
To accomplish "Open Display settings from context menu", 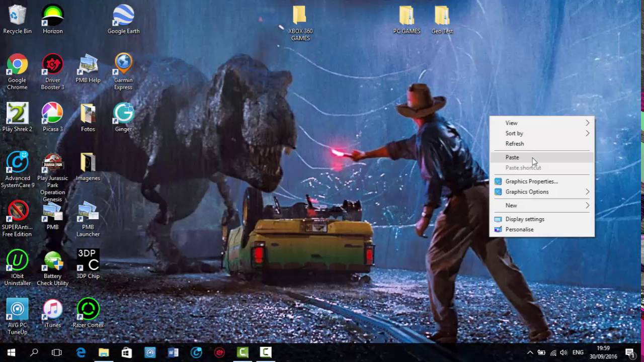I will [x=542, y=219].
